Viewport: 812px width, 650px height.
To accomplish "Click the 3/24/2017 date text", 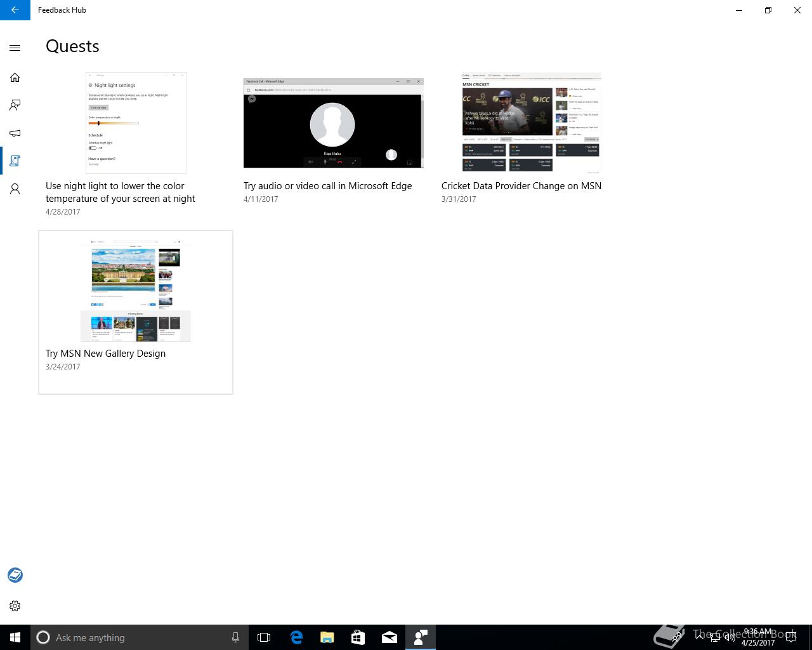I will pos(63,367).
